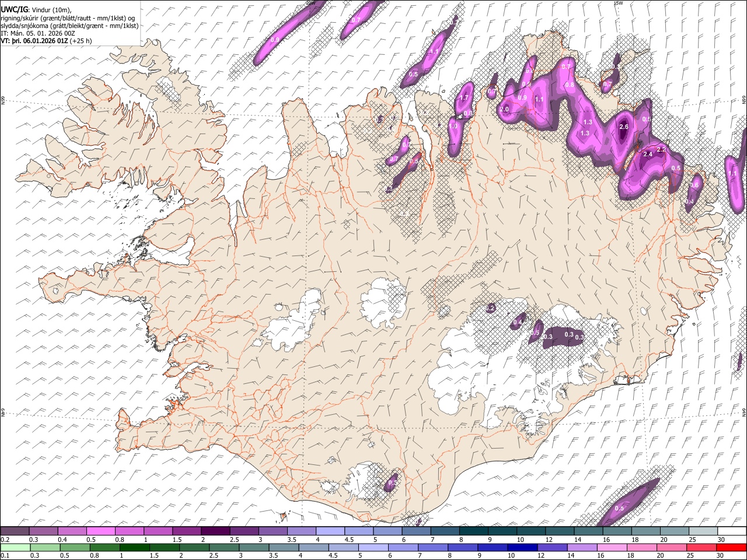The width and height of the screenshot is (747, 560).
Task: Click the 1.7 precipitation value on the map
Action: tap(465, 97)
